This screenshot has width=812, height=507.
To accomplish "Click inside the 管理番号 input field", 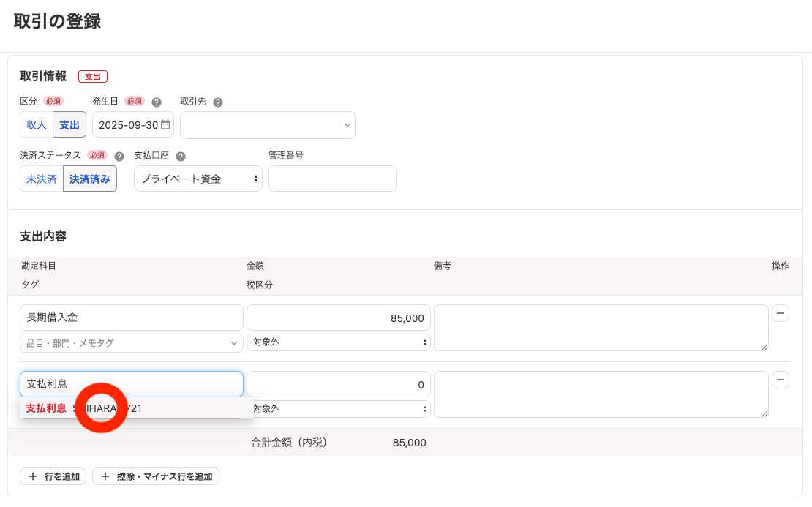I will [x=332, y=178].
